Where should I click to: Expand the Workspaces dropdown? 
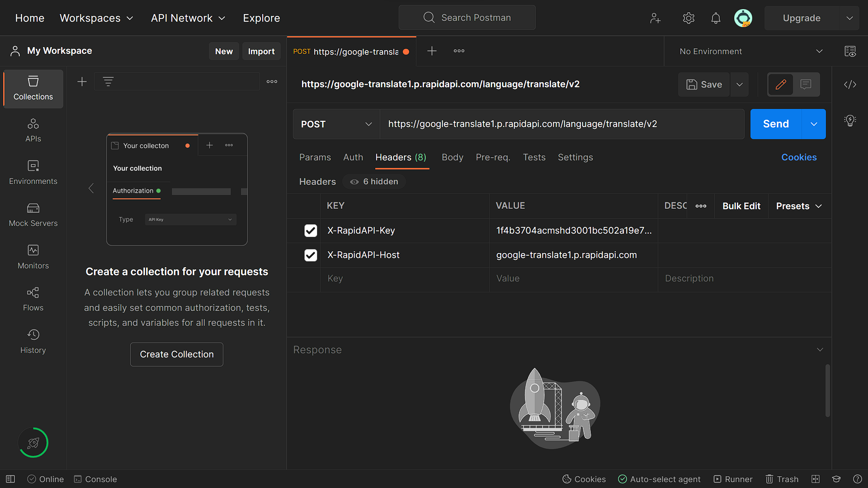(96, 18)
